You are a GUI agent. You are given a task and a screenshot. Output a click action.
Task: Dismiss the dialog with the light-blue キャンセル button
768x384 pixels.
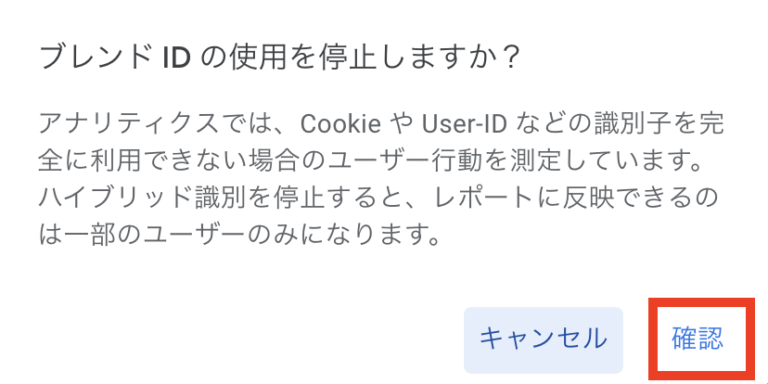pos(543,340)
